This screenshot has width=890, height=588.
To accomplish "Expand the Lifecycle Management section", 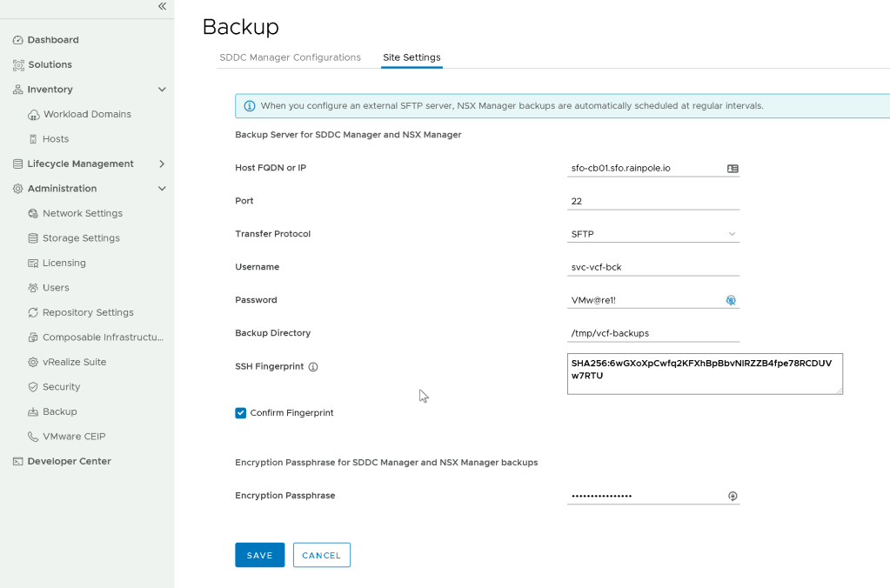I will 162,164.
